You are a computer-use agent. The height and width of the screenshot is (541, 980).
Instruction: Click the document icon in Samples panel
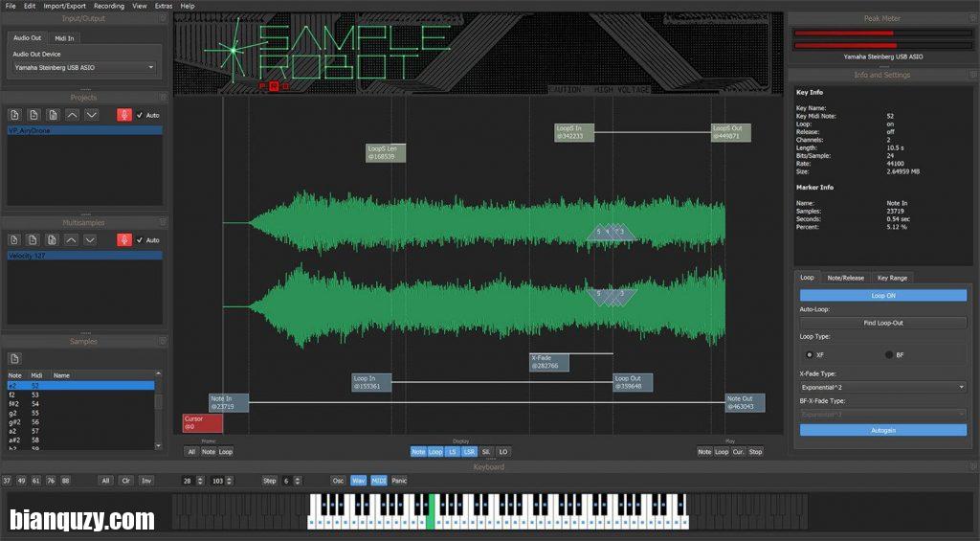(x=14, y=359)
